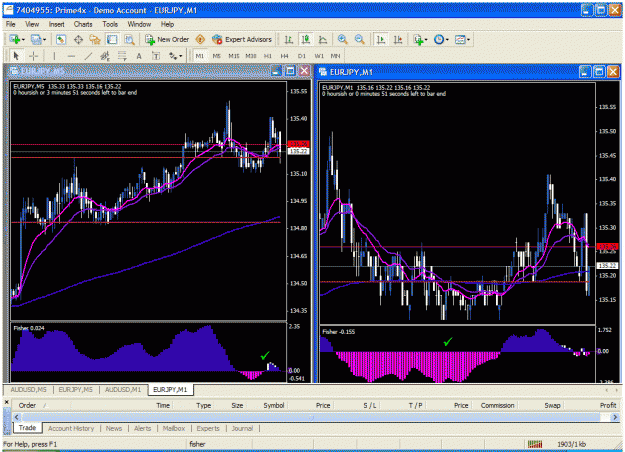The width and height of the screenshot is (625, 452).
Task: Open the Journal terminal tab
Action: [242, 428]
